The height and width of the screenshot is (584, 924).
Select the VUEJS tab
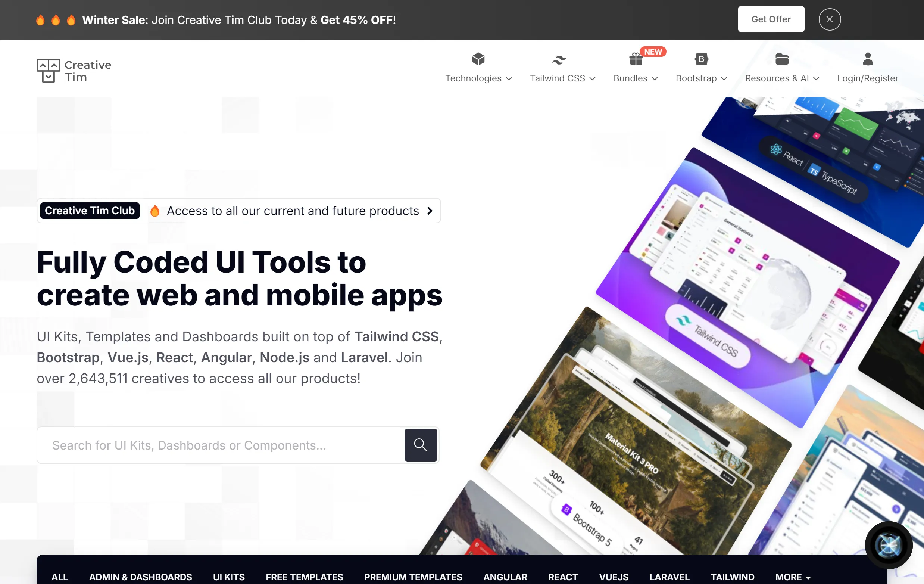pyautogui.click(x=614, y=577)
